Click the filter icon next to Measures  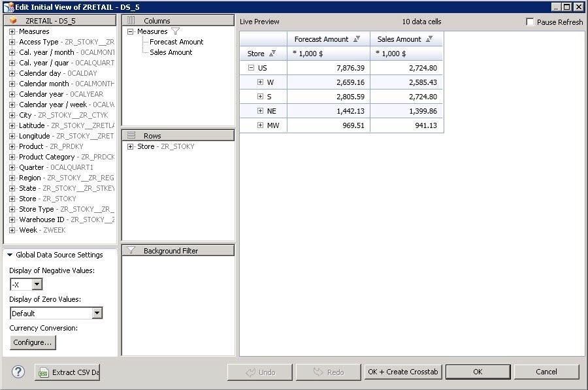click(x=175, y=31)
